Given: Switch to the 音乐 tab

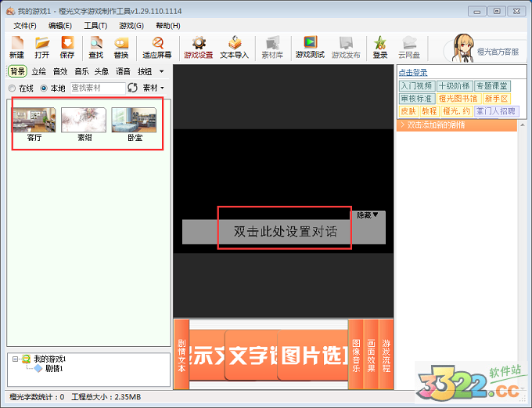Looking at the screenshot, I should 81,72.
